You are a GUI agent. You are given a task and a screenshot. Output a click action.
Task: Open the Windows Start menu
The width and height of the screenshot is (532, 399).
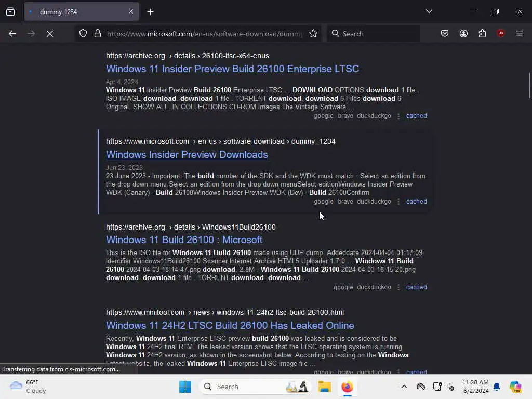click(185, 387)
